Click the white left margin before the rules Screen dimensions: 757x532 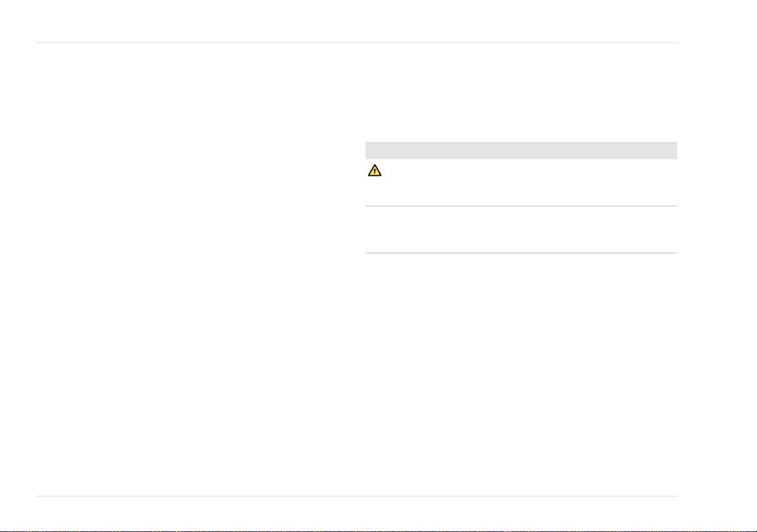tap(18, 266)
